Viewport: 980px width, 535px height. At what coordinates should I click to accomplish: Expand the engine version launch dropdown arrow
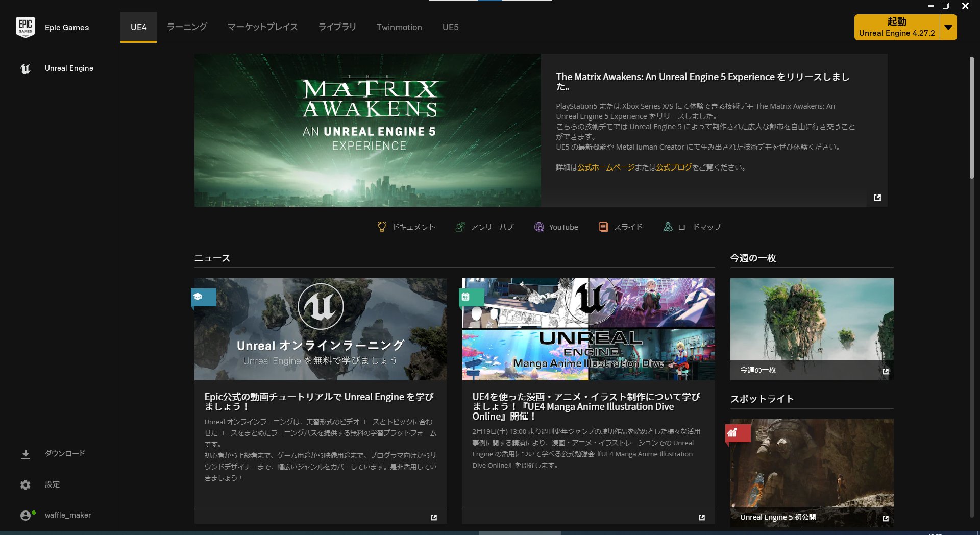pyautogui.click(x=948, y=28)
